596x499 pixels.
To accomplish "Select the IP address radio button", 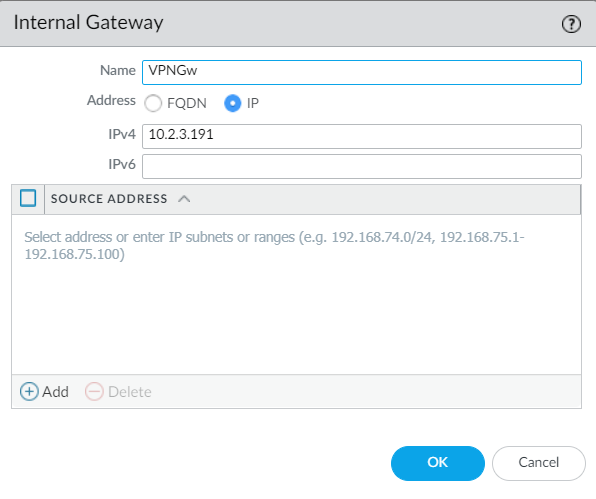I will pyautogui.click(x=233, y=103).
